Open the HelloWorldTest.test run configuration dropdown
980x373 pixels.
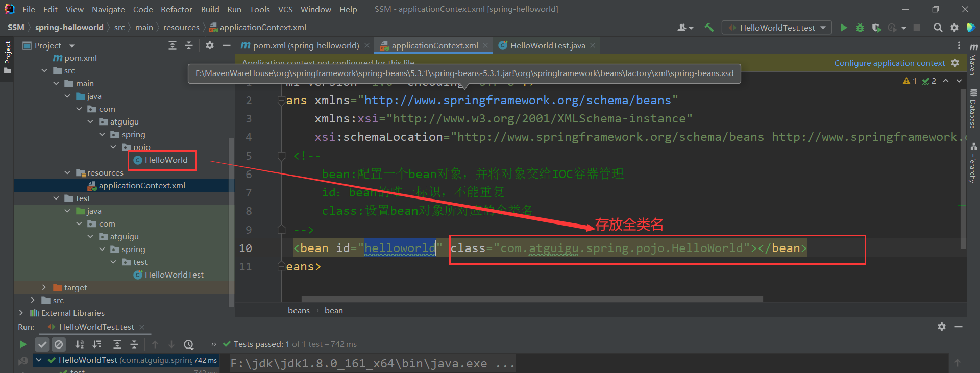point(776,28)
